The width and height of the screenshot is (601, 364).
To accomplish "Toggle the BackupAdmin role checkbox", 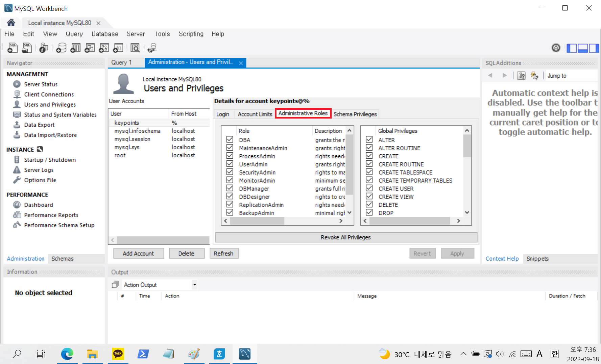I will (x=230, y=212).
